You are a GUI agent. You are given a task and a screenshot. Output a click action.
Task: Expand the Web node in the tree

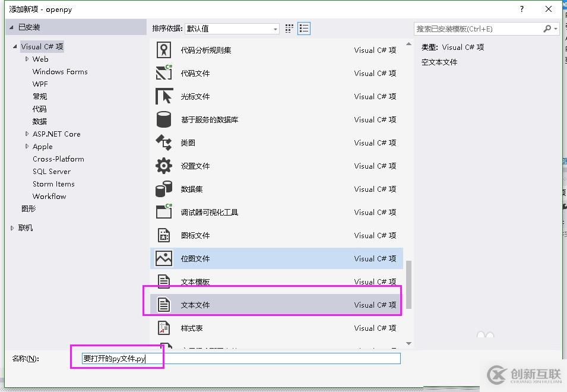27,59
